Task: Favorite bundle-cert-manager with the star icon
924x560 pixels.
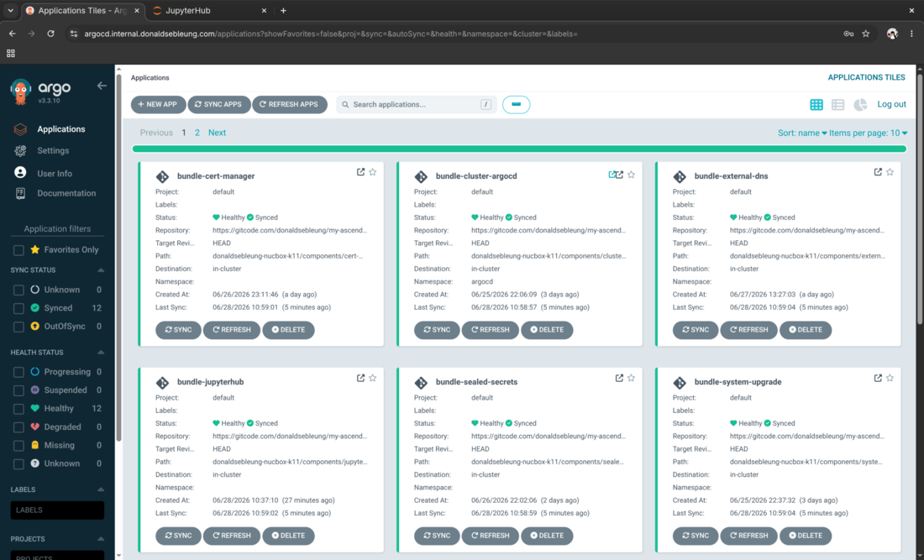Action: click(372, 172)
